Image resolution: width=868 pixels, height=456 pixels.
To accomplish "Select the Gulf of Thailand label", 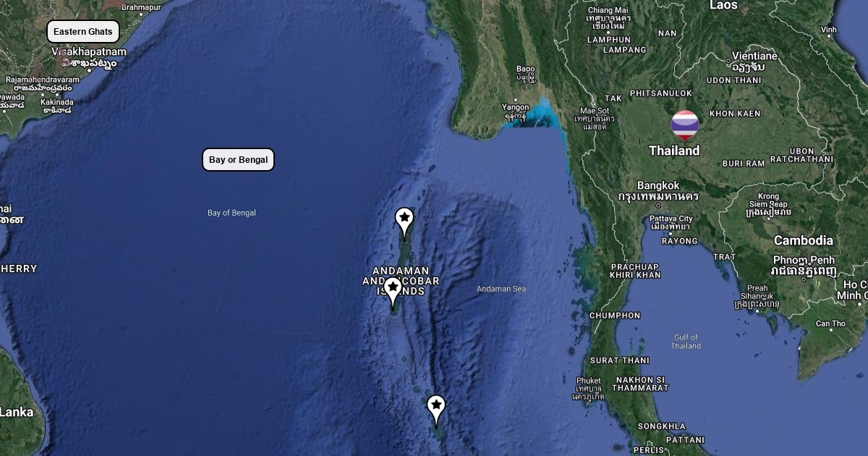I will (x=686, y=342).
